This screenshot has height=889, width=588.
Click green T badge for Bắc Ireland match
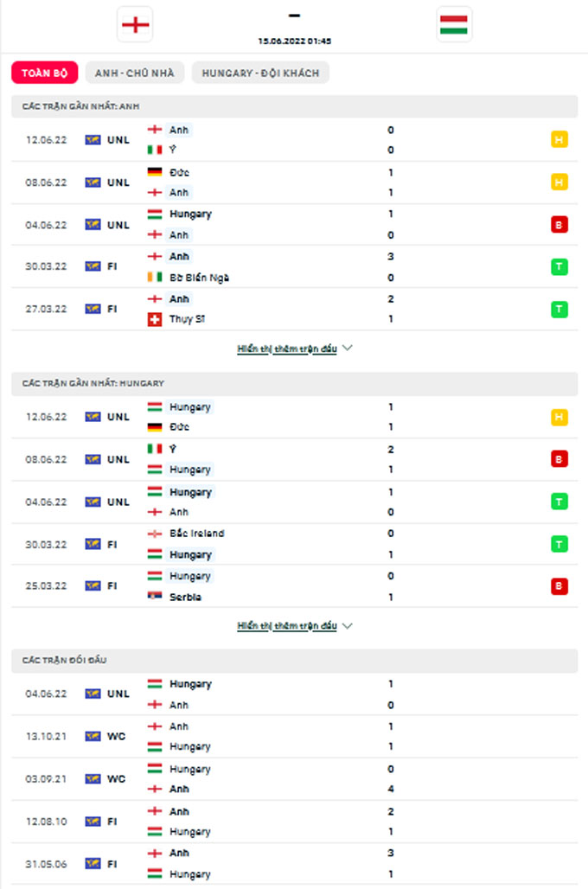point(559,544)
